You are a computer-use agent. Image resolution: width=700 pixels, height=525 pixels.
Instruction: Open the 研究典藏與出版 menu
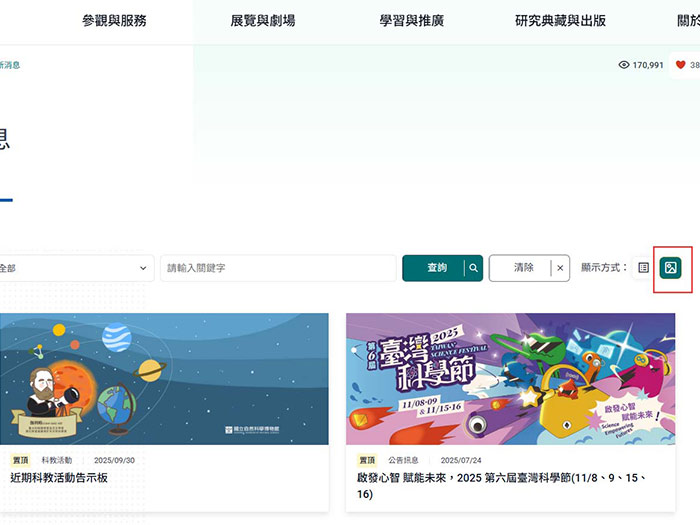coord(560,21)
